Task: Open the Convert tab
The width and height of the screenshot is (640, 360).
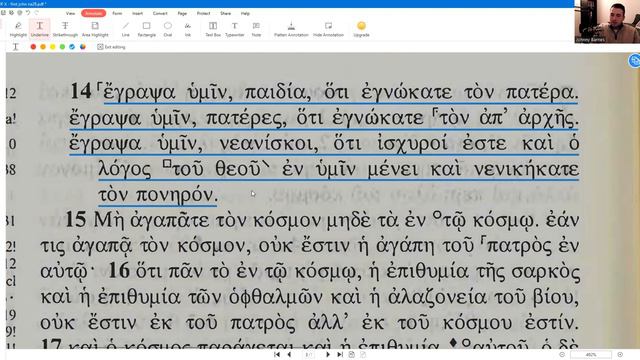Action: (160, 13)
